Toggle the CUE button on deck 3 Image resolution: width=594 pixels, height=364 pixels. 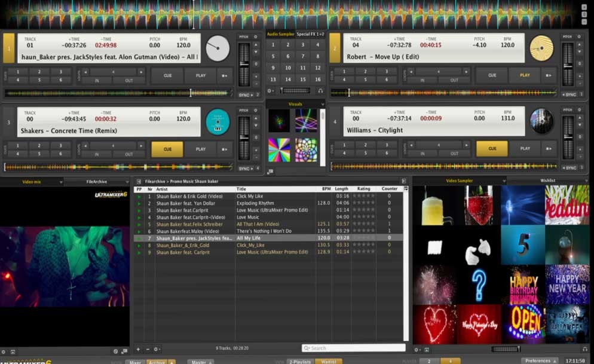pyautogui.click(x=167, y=149)
